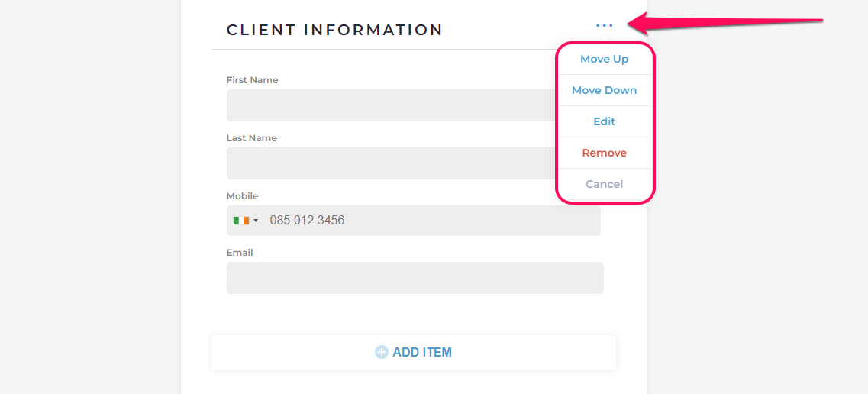The width and height of the screenshot is (868, 394).
Task: Select Edit in the options menu
Action: (604, 121)
